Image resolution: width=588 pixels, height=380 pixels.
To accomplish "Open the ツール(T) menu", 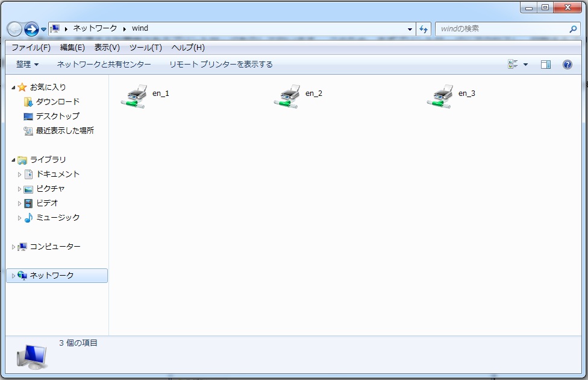I will pyautogui.click(x=146, y=47).
